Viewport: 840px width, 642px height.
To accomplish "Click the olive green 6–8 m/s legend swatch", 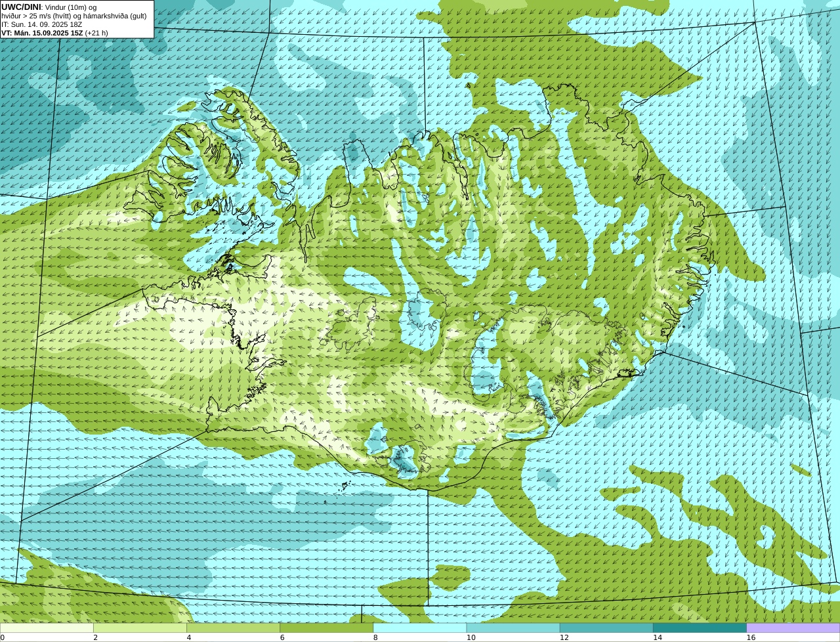I will coord(327,628).
